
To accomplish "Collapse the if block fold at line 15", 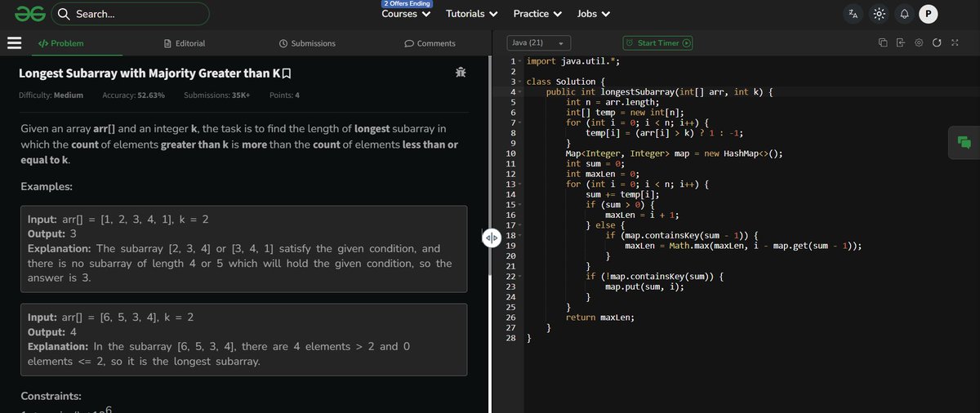I will pyautogui.click(x=519, y=205).
